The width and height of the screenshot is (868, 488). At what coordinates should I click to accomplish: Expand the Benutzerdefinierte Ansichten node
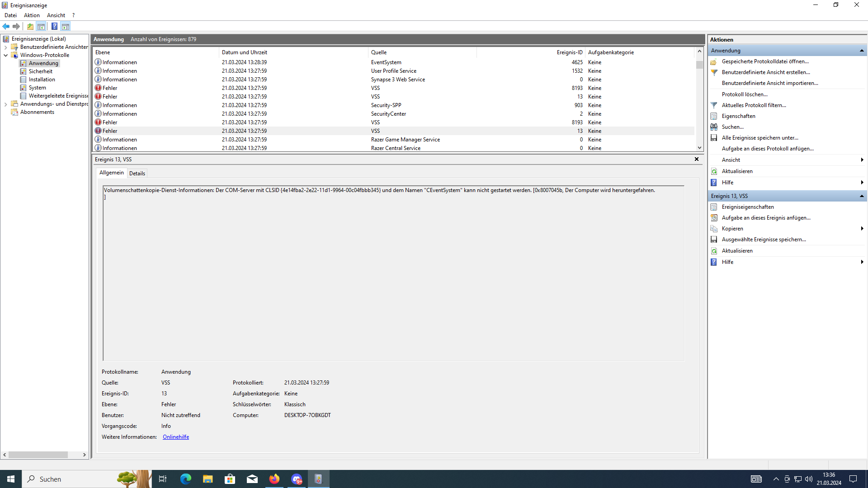pyautogui.click(x=5, y=47)
